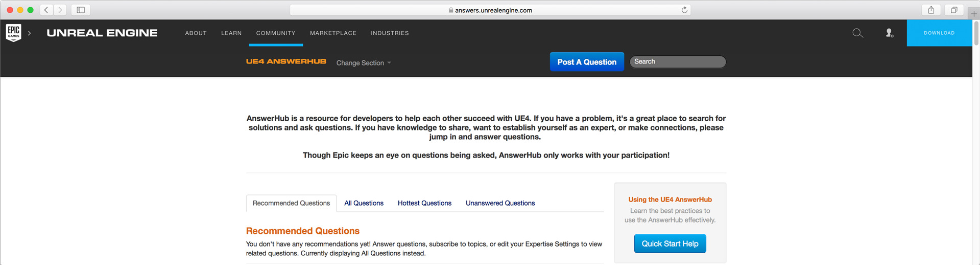
Task: Open the UE4 AnswerHub home link
Action: (x=286, y=61)
